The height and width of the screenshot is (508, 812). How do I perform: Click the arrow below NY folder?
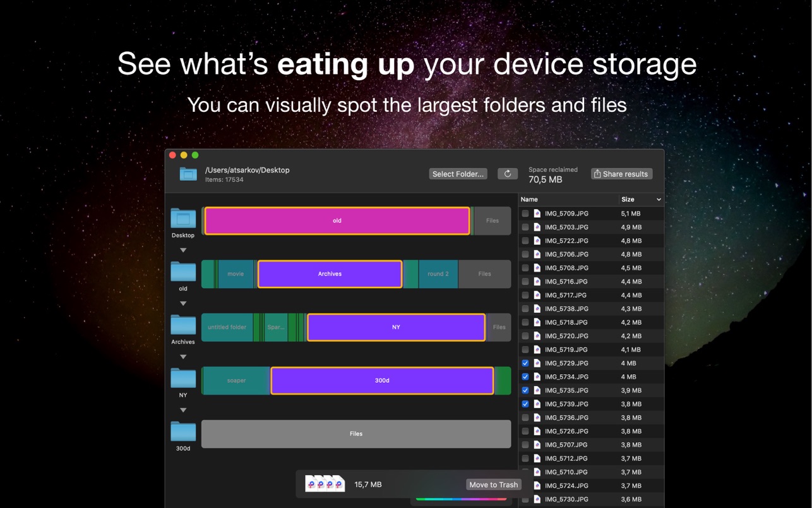183,410
